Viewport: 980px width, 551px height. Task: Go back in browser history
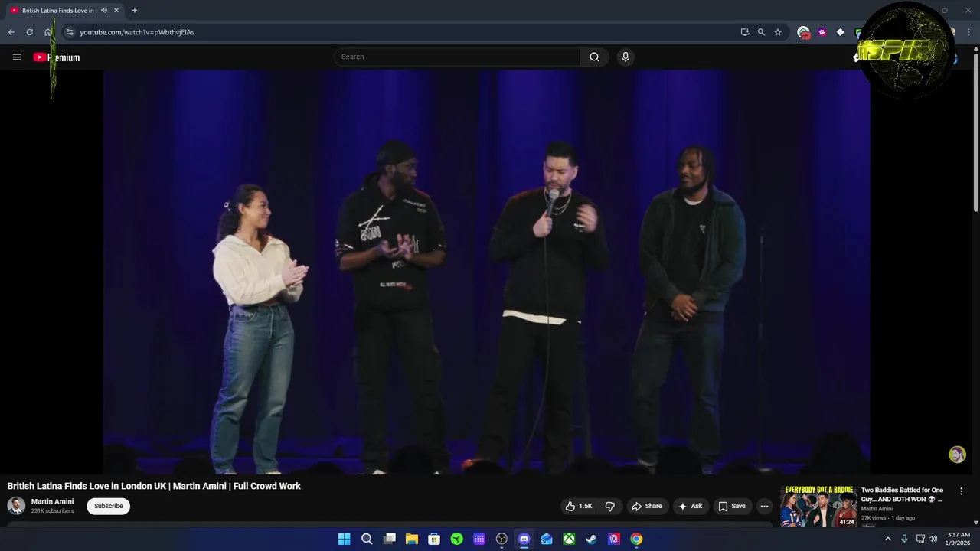click(x=11, y=32)
